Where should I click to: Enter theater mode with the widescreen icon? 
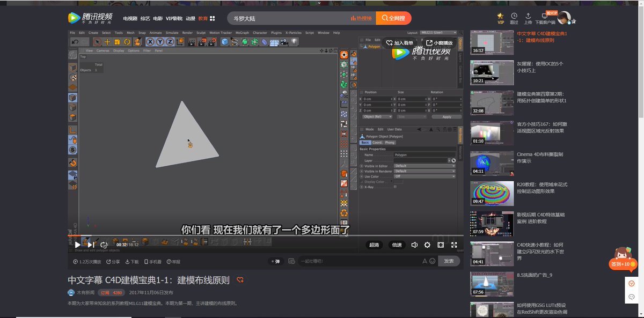[x=441, y=245]
